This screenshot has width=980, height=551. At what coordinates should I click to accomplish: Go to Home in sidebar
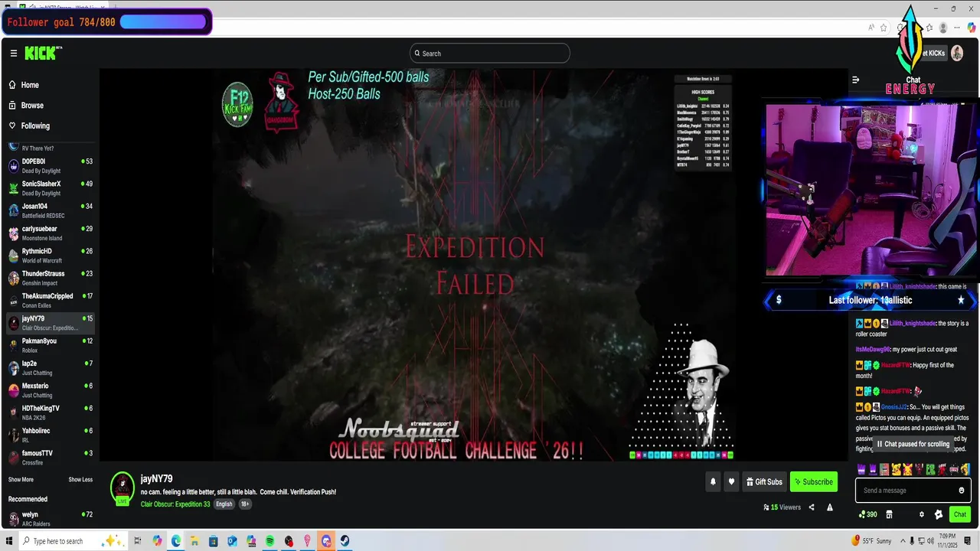click(x=30, y=85)
